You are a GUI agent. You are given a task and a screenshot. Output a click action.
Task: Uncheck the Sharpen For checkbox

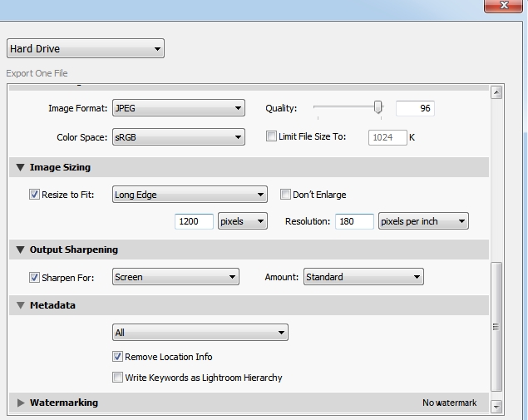[x=34, y=277]
